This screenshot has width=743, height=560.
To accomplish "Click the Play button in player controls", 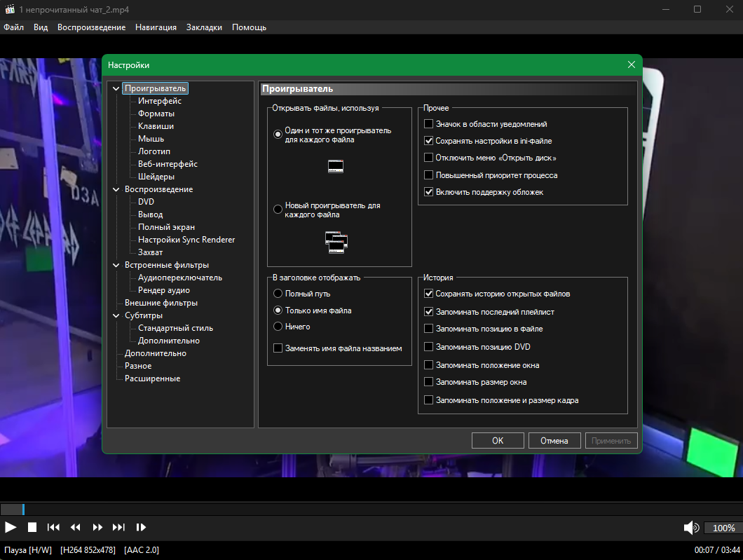I will coord(11,527).
